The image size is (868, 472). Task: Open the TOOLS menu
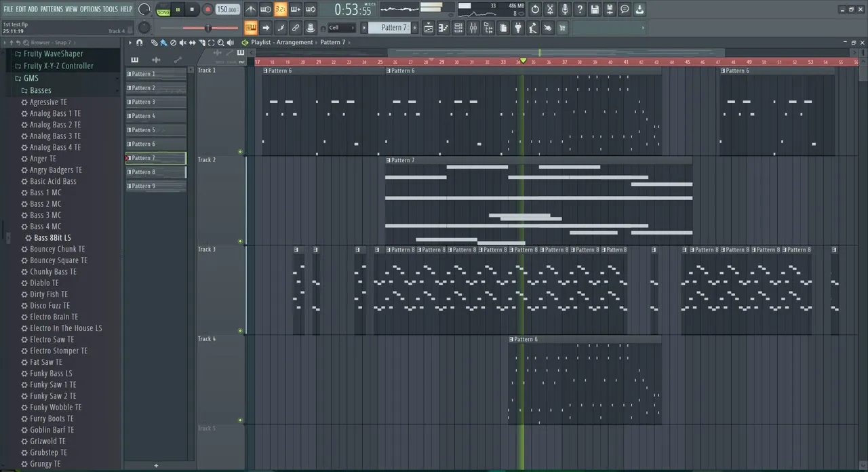point(110,9)
